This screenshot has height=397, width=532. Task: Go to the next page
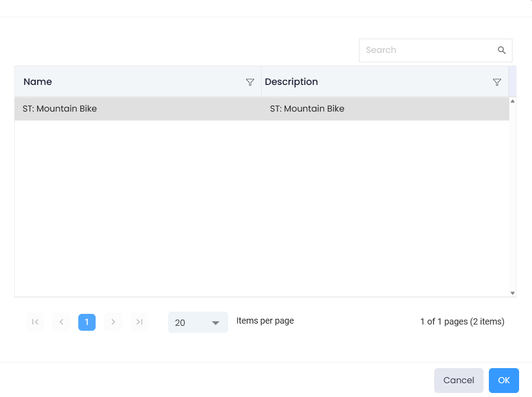pos(113,322)
